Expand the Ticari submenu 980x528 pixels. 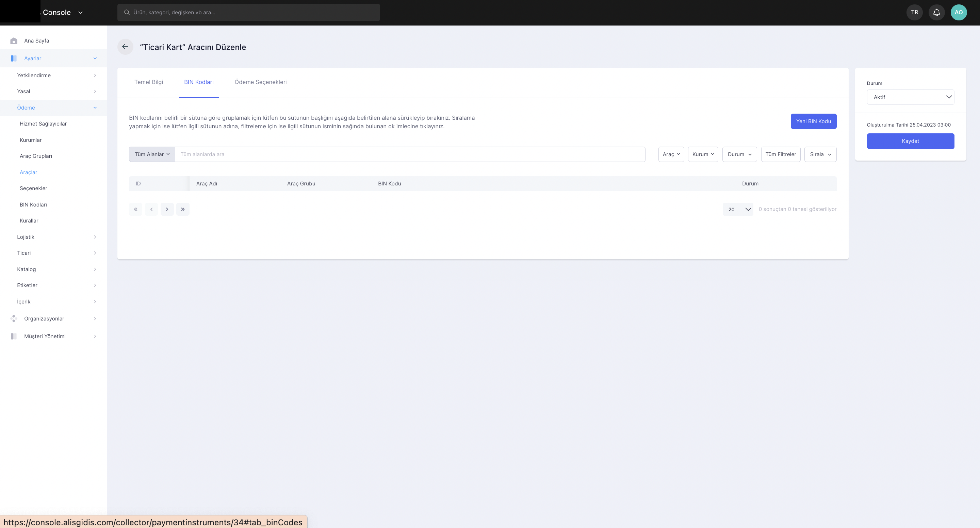coord(95,253)
